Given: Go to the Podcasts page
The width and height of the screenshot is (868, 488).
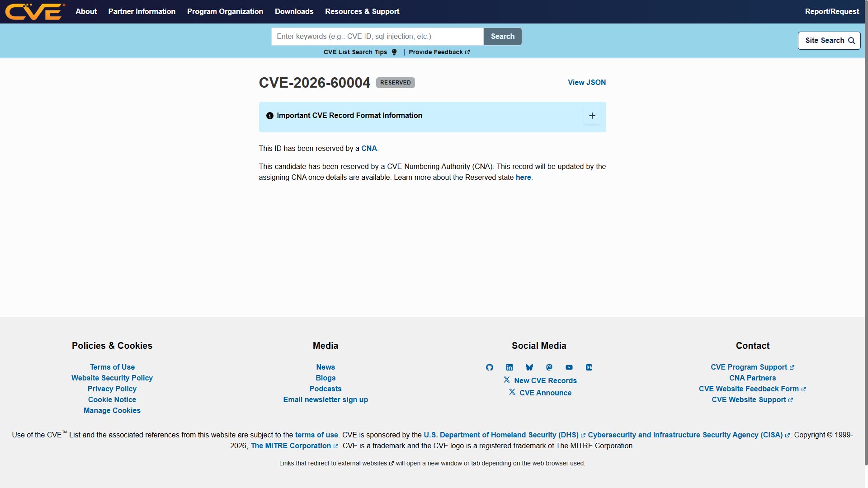Looking at the screenshot, I should [325, 389].
